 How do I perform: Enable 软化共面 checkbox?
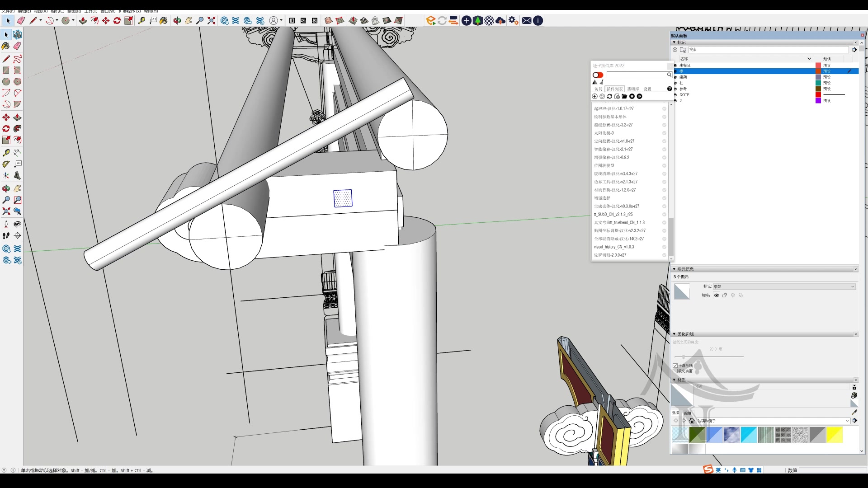pos(675,371)
